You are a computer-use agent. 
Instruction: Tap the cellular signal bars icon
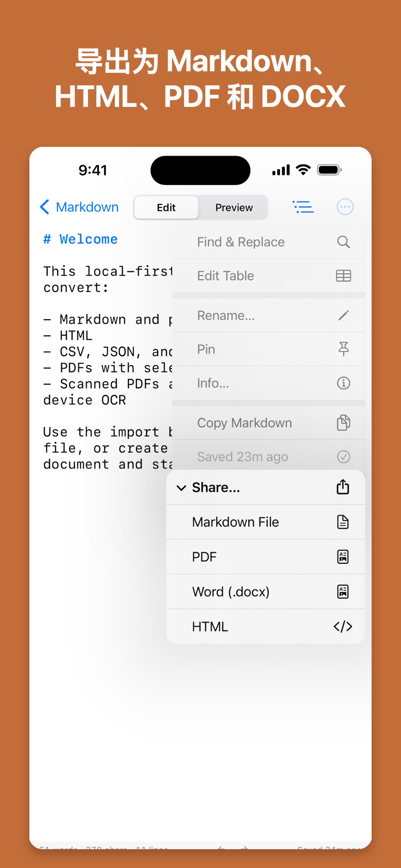pos(281,170)
